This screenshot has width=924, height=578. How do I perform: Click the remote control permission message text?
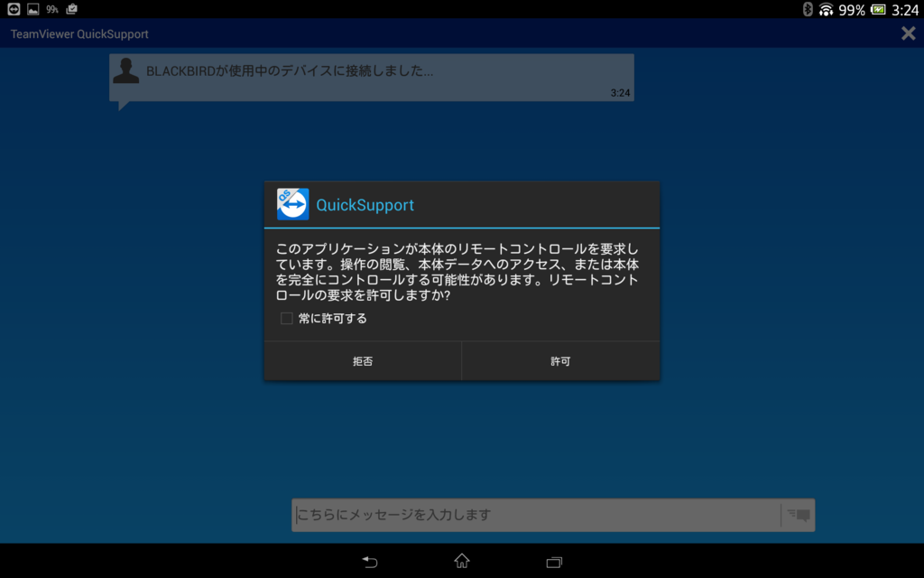pos(457,272)
